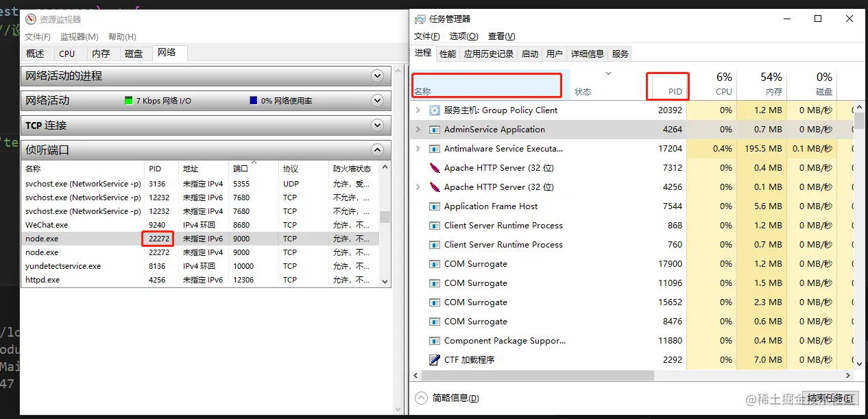Click the AdminService Application process icon
The width and height of the screenshot is (868, 419).
click(x=434, y=129)
